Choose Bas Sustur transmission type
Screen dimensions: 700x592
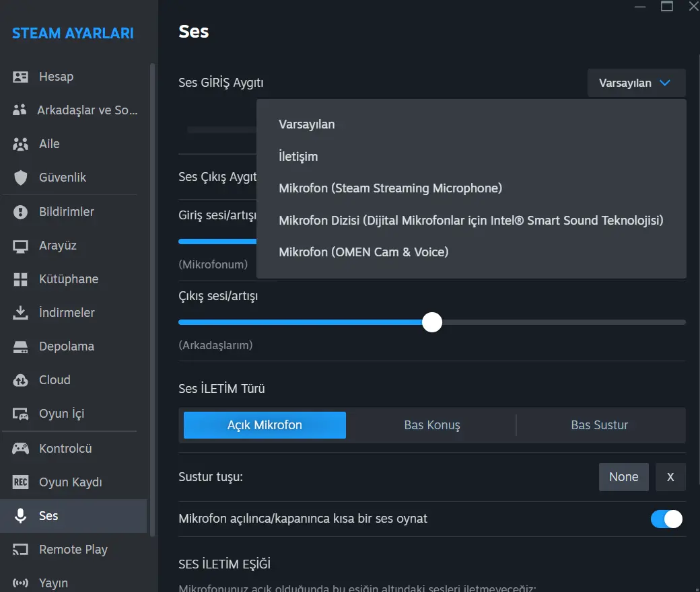pyautogui.click(x=600, y=425)
